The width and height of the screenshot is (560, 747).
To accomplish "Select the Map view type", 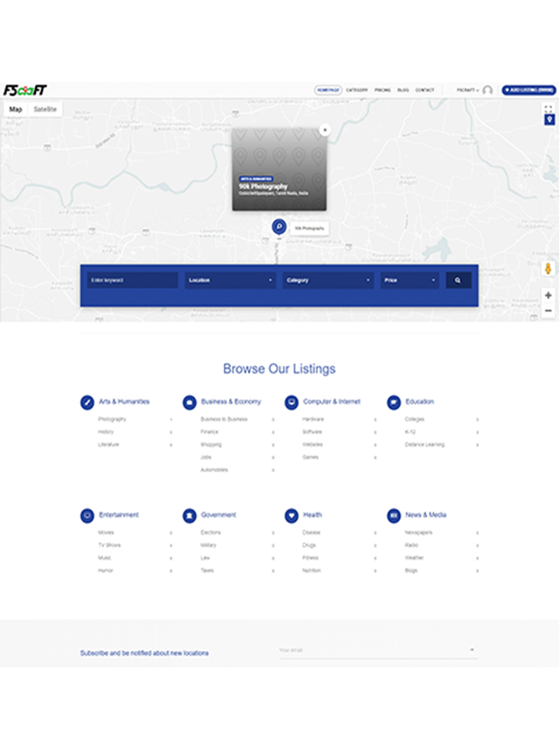I will click(x=16, y=109).
